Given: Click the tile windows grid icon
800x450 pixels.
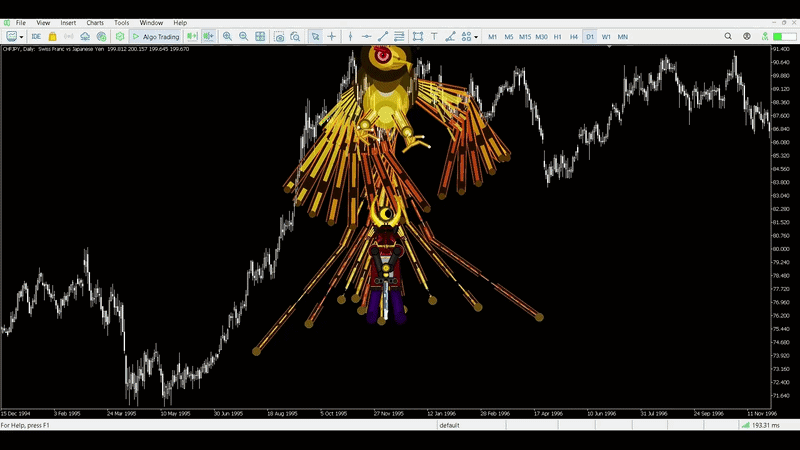Looking at the screenshot, I should click(x=260, y=37).
